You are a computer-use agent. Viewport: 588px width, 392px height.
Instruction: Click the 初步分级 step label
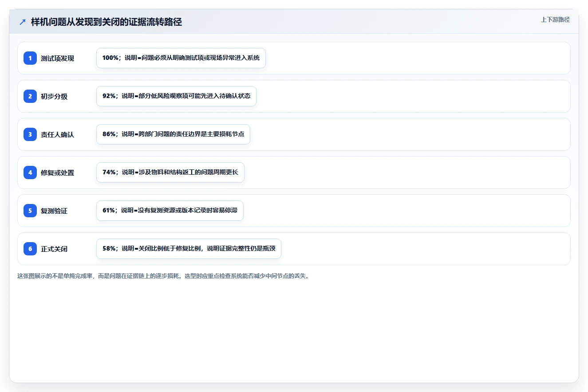[54, 97]
